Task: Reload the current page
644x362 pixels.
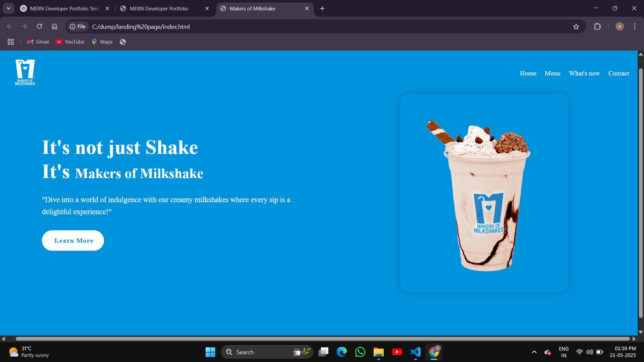Action: 39,26
